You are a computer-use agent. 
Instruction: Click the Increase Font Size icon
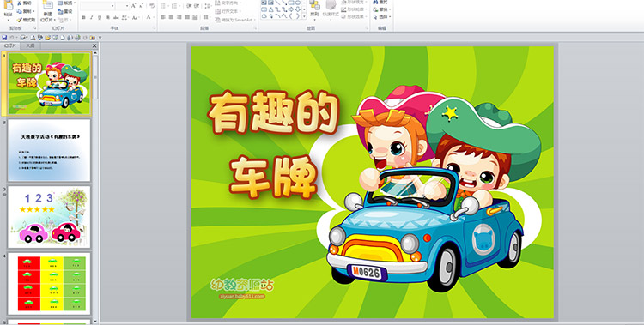(134, 6)
